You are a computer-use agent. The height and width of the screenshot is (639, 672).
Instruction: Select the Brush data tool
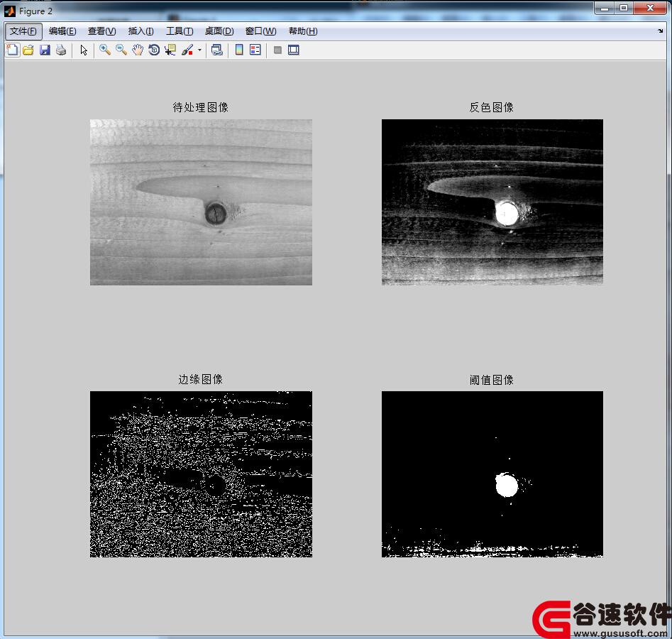(x=187, y=50)
